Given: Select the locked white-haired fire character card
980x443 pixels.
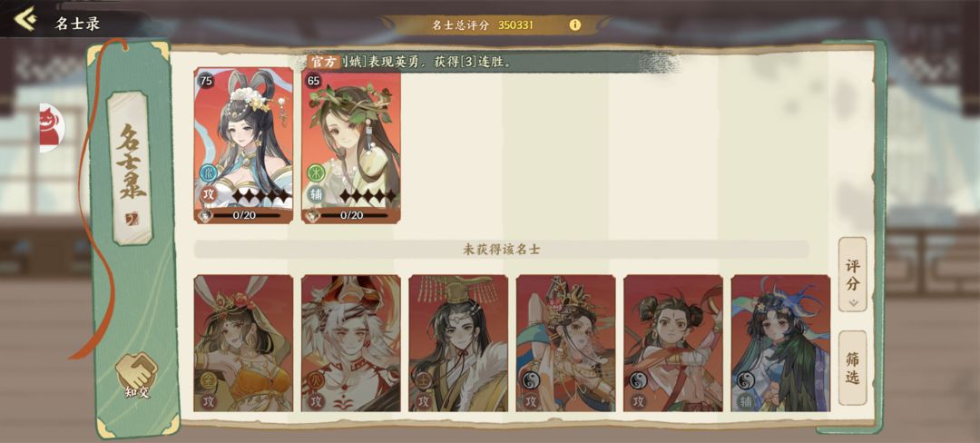Looking at the screenshot, I should point(350,343).
